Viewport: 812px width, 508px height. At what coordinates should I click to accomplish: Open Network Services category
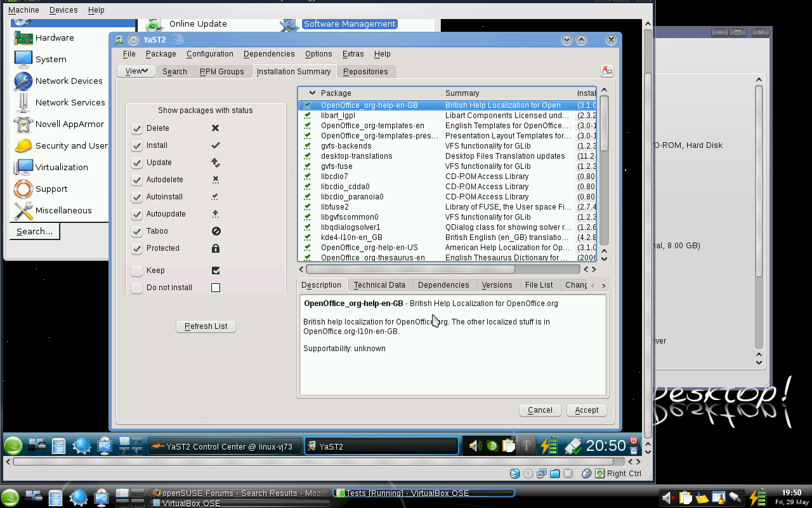coord(60,103)
